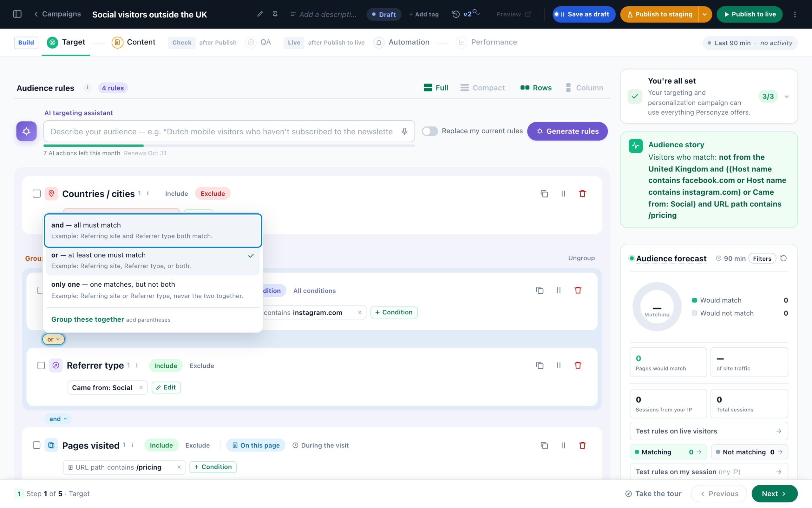Click the microphone voice input icon

click(x=405, y=131)
